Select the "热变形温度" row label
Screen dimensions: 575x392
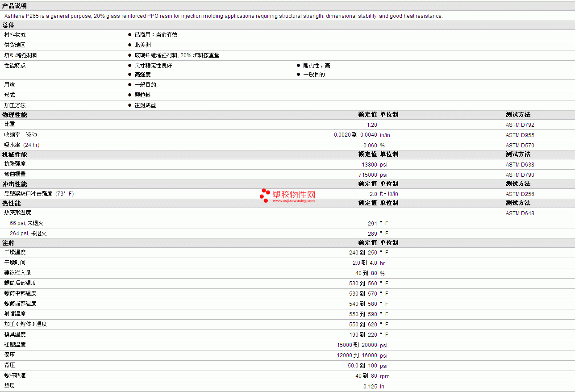pos(18,213)
